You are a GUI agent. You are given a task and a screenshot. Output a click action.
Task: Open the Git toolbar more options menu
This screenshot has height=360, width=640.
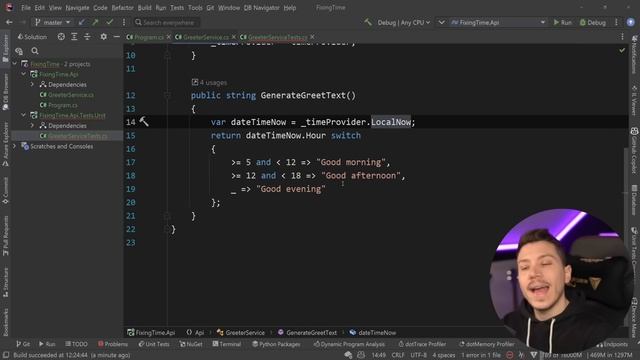(x=124, y=22)
